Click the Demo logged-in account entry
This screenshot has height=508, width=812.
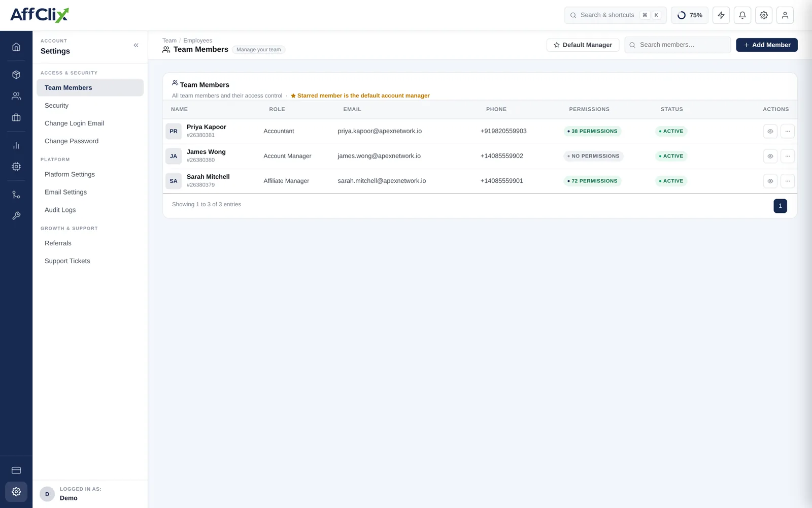(x=90, y=494)
